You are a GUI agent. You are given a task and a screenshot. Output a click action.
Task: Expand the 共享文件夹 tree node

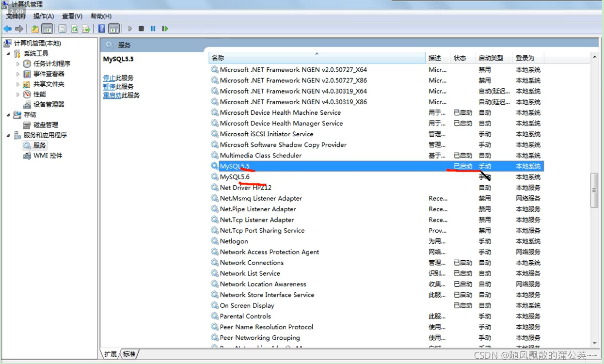tap(18, 84)
